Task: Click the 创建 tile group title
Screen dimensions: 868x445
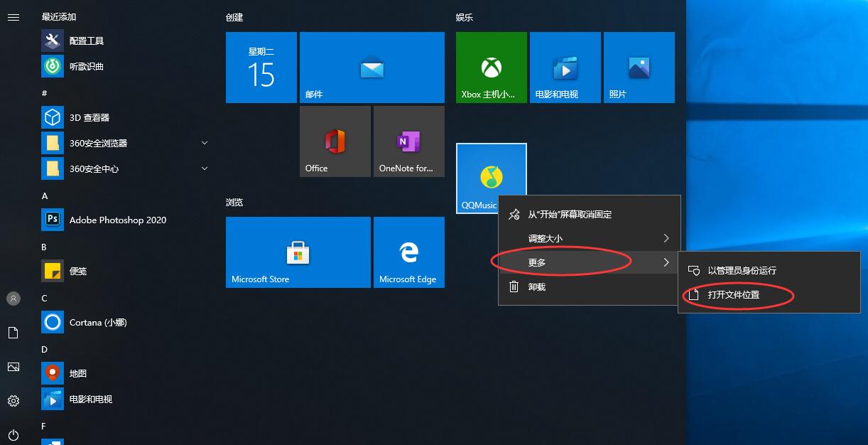Action: [x=234, y=18]
